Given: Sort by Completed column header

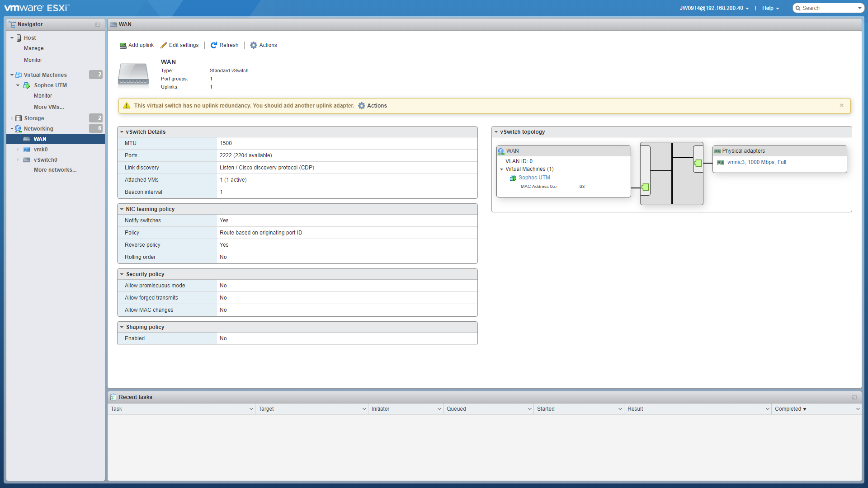Looking at the screenshot, I should tap(788, 409).
